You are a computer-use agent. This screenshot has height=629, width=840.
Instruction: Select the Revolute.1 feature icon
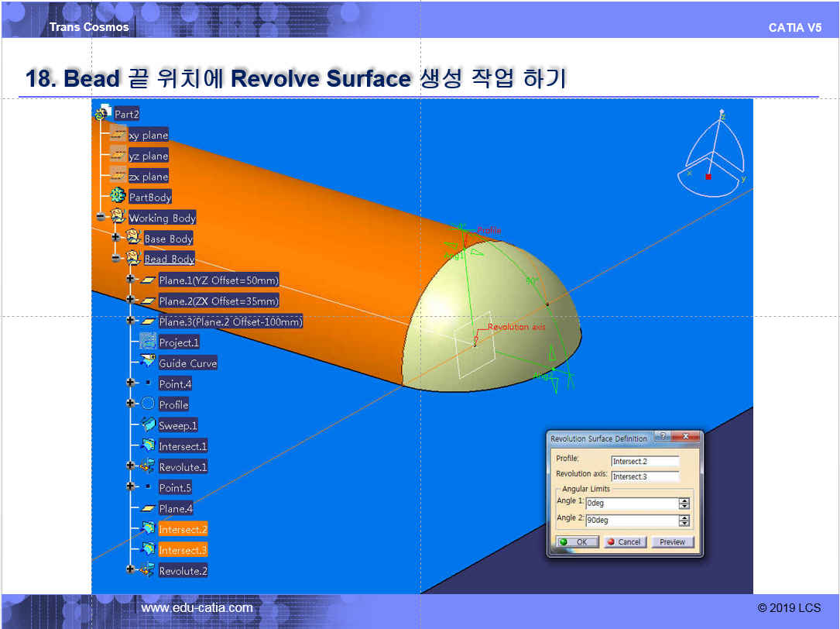(x=147, y=466)
